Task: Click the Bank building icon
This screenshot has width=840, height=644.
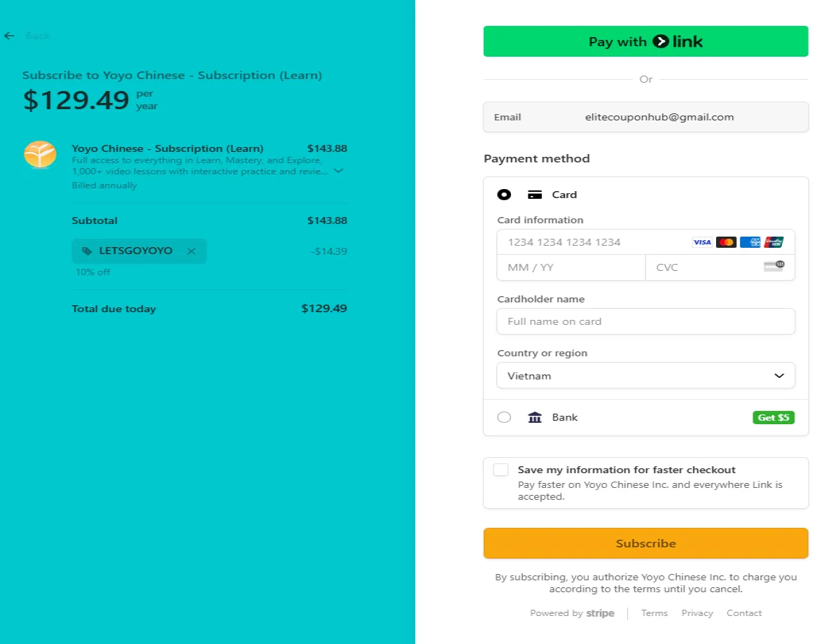Action: click(535, 417)
